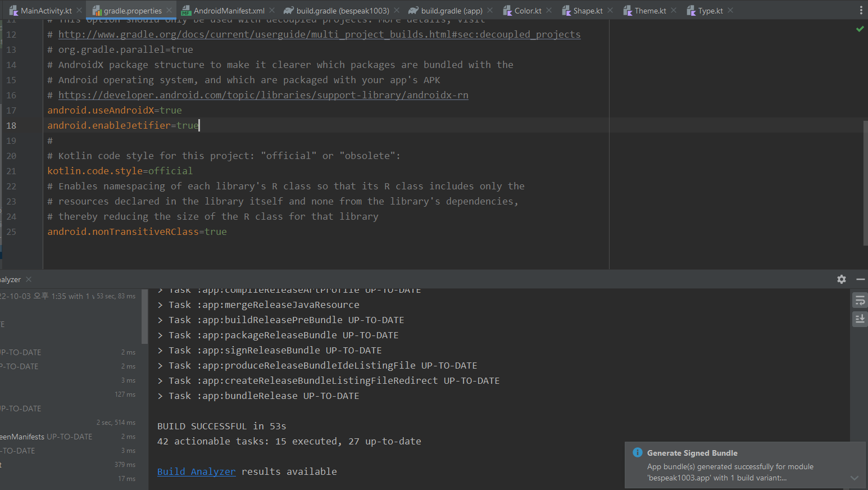Viewport: 868px width, 490px height.
Task: Open the Color.kt tab
Action: [528, 11]
